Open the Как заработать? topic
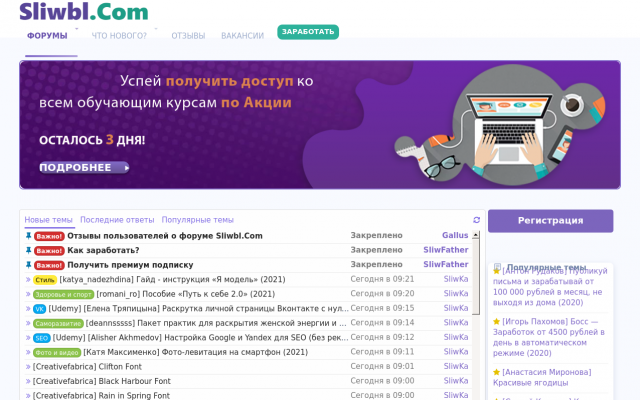Image resolution: width=640 pixels, height=400 pixels. (x=103, y=250)
